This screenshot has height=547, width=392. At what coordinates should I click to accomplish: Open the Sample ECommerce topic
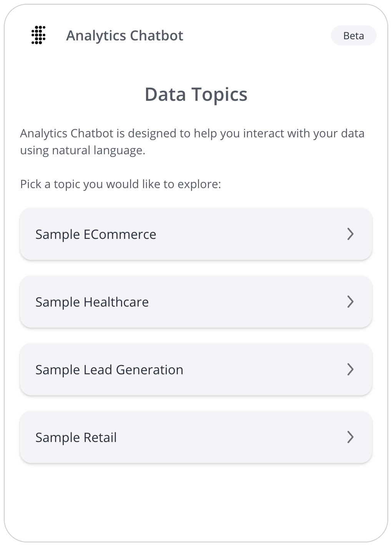(x=196, y=234)
